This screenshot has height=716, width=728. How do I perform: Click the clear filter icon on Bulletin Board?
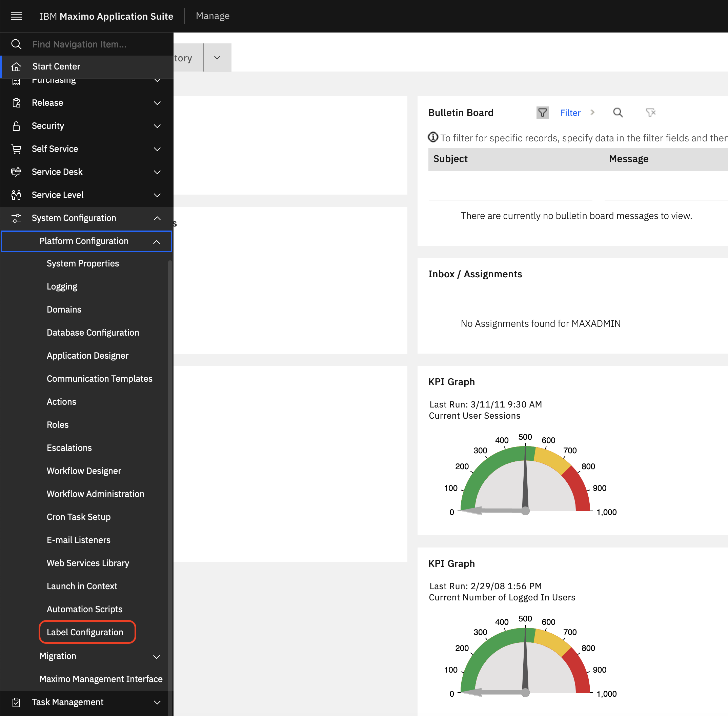pyautogui.click(x=650, y=113)
